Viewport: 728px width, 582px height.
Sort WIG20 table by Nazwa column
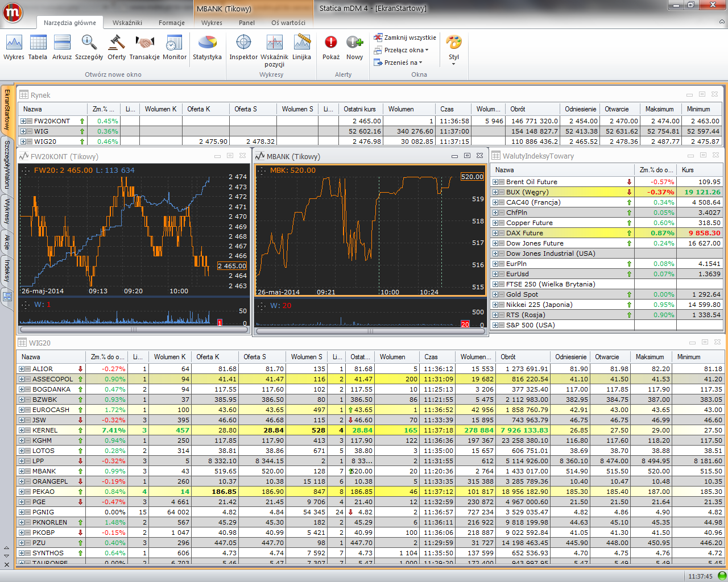point(51,357)
